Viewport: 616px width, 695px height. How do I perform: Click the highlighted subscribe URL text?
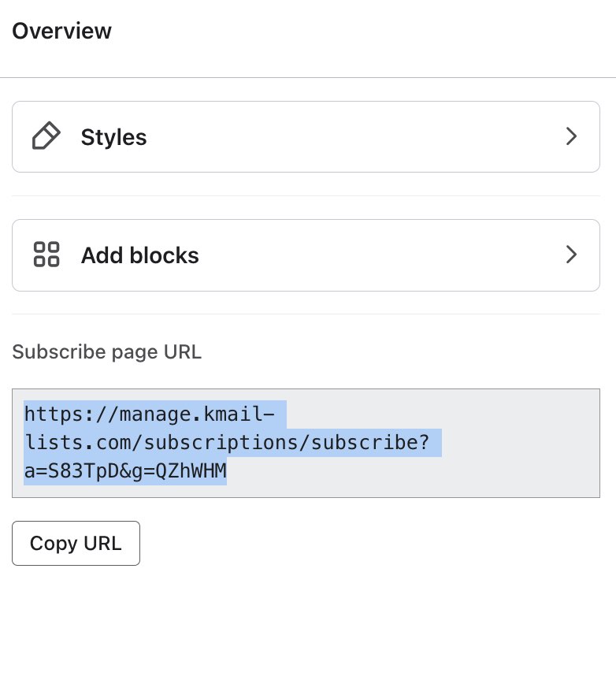coord(228,442)
